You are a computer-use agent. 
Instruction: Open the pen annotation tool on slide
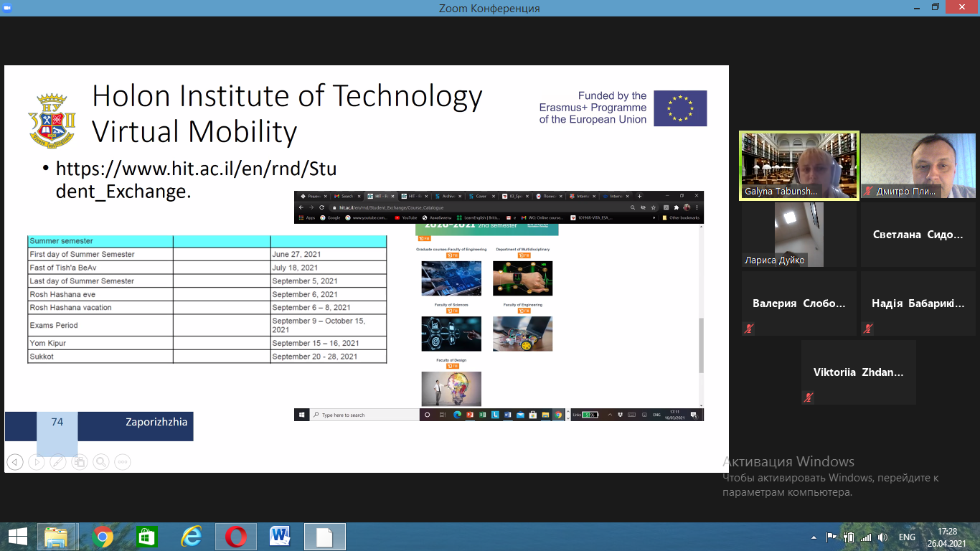[57, 462]
